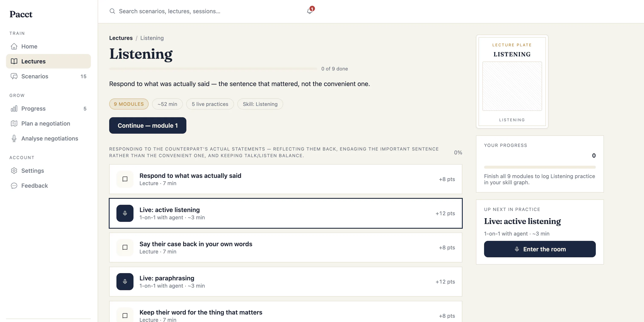The width and height of the screenshot is (644, 322).
Task: Click the Analyse negotiations microphone icon
Action: 14,138
